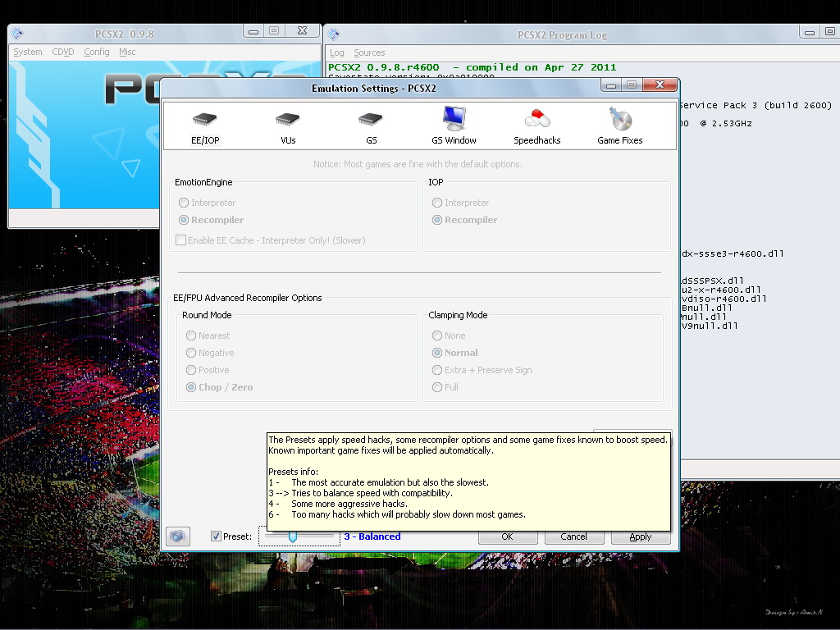Screen dimensions: 840x630
Task: Select EmotionEngine Interpreter radio button
Action: point(184,203)
